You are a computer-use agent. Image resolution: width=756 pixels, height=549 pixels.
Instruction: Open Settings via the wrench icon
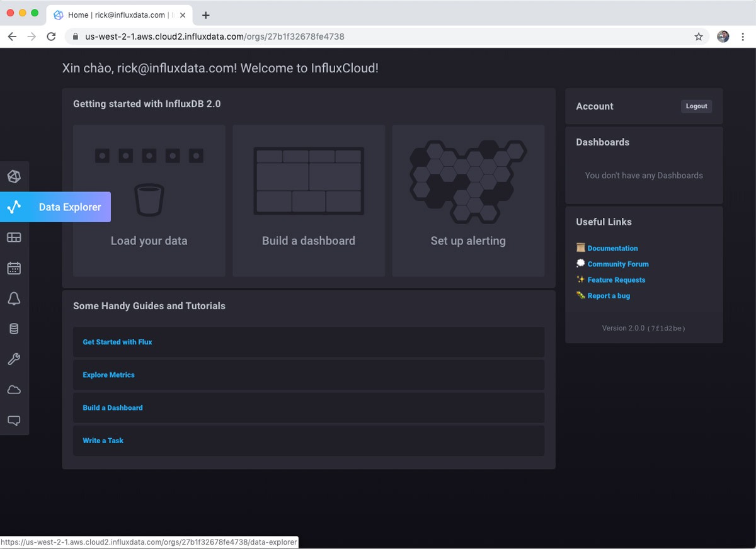14,359
